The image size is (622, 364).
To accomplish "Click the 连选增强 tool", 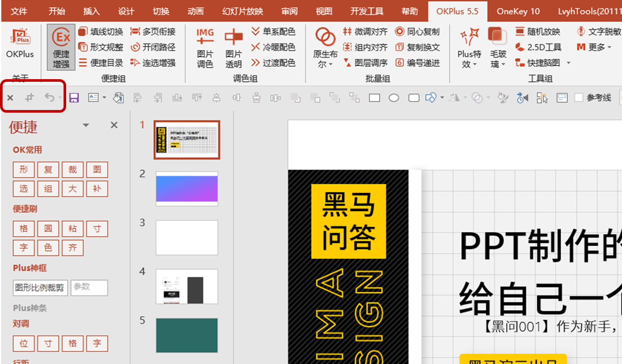I will (x=153, y=63).
